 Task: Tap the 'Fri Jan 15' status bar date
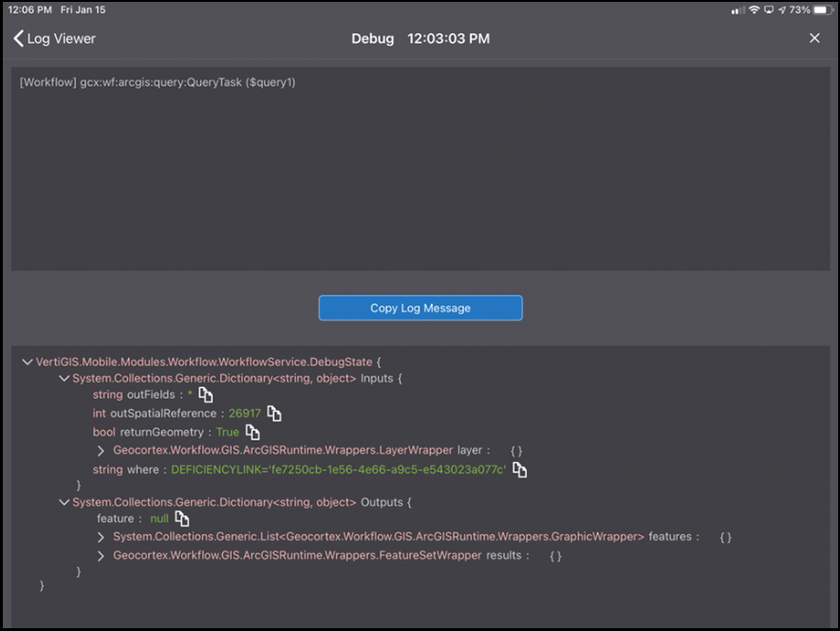click(x=83, y=9)
